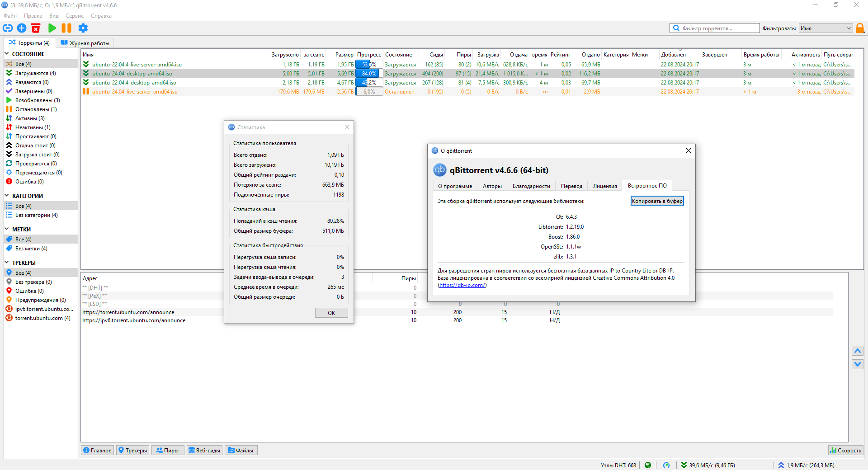Screen dimensions: 868x470
Task: Select Предупреждения (0) tracker filter
Action: (41, 300)
